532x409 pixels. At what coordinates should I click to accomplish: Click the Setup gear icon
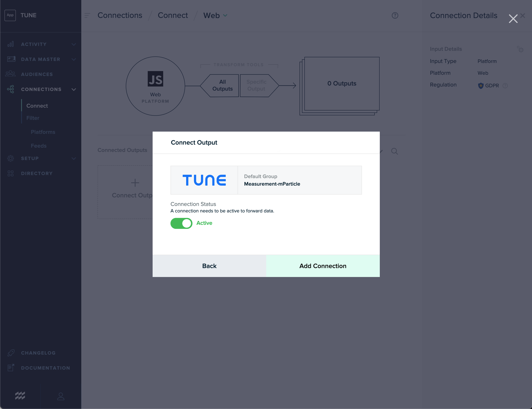coord(11,158)
